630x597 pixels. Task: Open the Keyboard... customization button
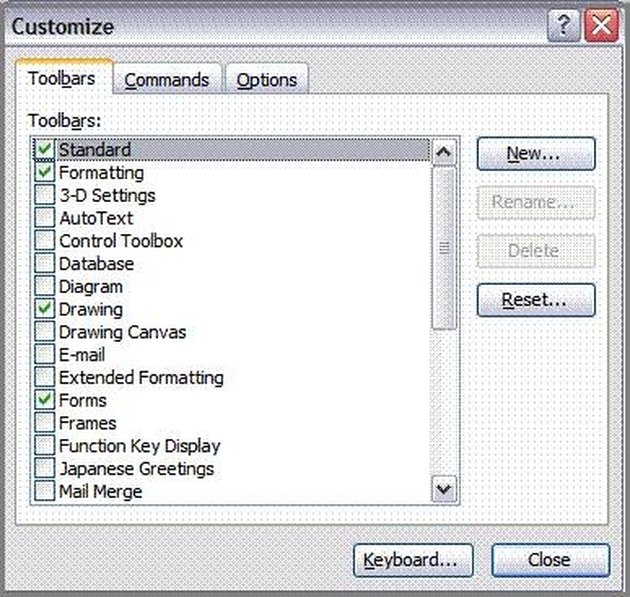point(413,560)
